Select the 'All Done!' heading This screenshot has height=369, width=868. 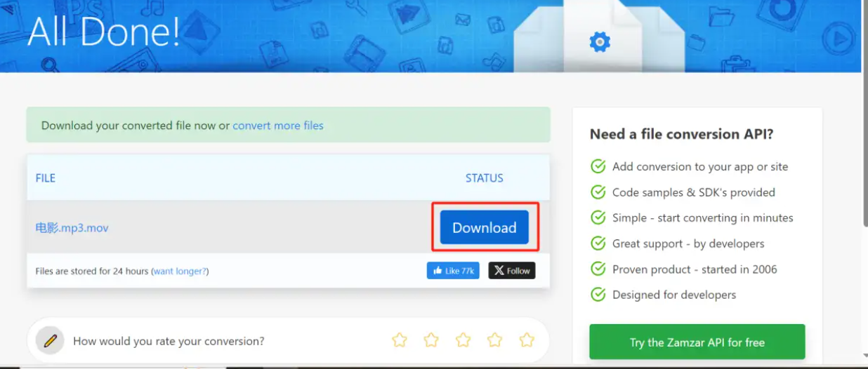[104, 32]
